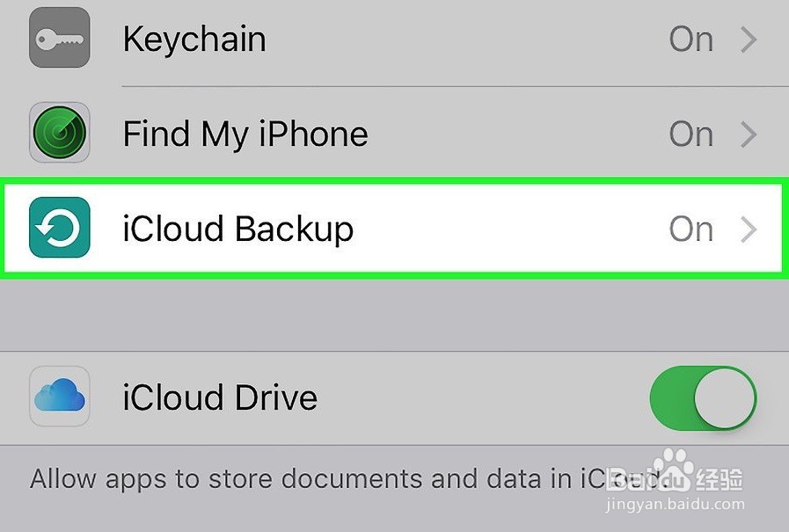Click the On status next to Keychain
This screenshot has height=532, width=789.
[x=690, y=40]
